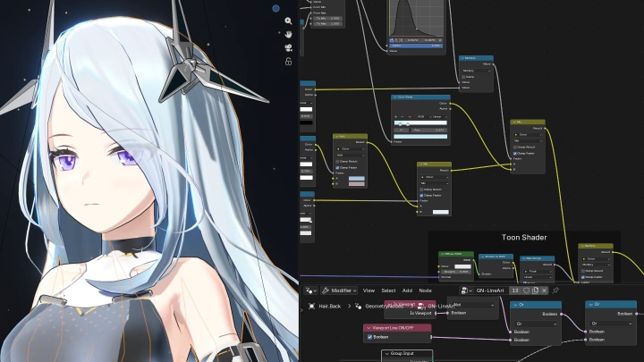
Task: Click the GeometryNodes modifier icon in breadcrumbs
Action: click(358, 307)
